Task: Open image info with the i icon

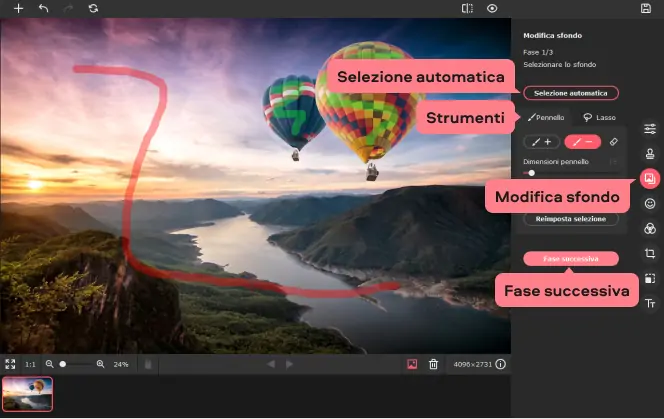Action: tap(501, 364)
